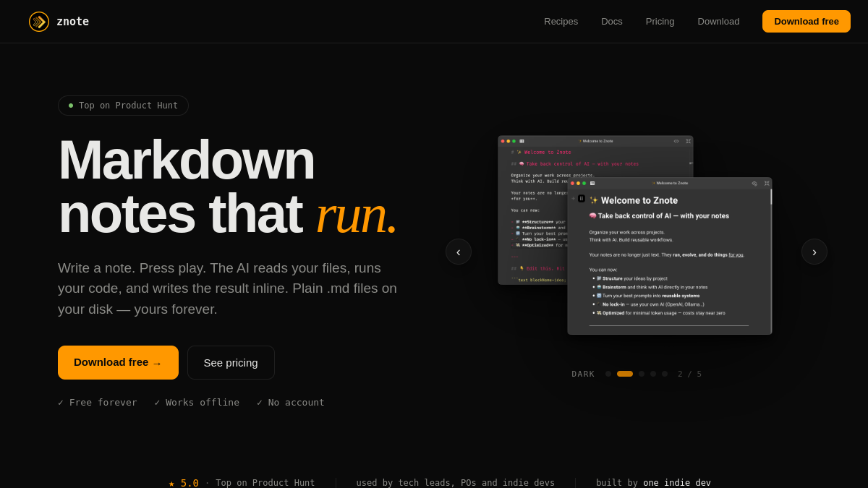Click sidebar icon in back preview window

click(522, 141)
